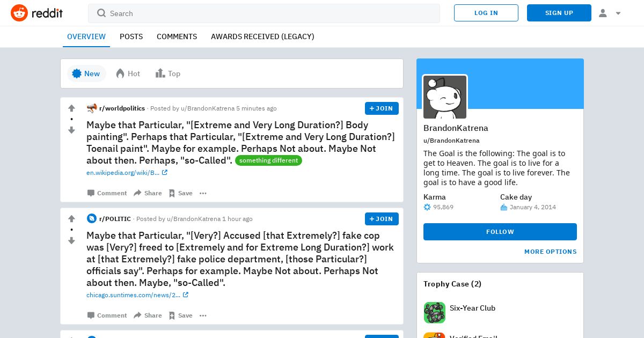Downvote the r/worldpolitics post

coord(71,130)
